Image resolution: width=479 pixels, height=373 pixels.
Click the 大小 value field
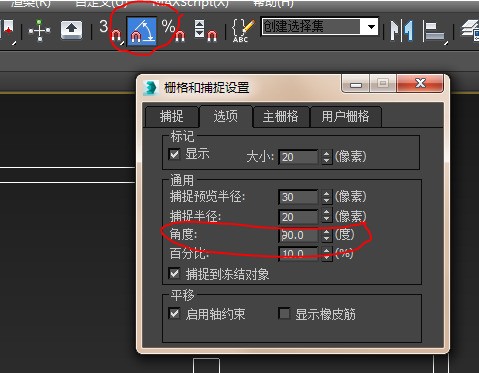[x=299, y=157]
